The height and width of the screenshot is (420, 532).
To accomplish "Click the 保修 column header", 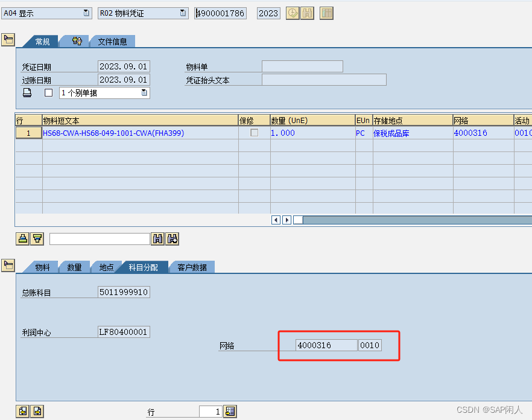I will coord(255,121).
